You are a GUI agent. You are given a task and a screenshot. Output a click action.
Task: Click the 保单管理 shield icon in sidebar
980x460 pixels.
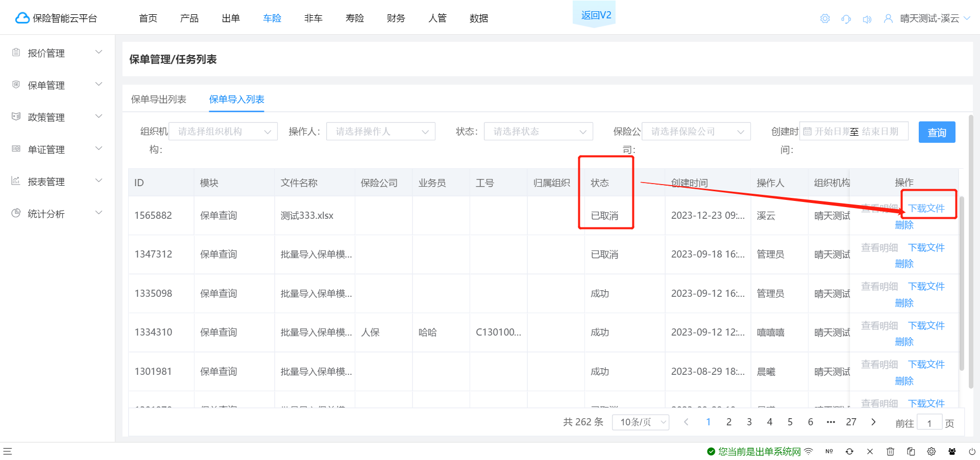(x=16, y=85)
